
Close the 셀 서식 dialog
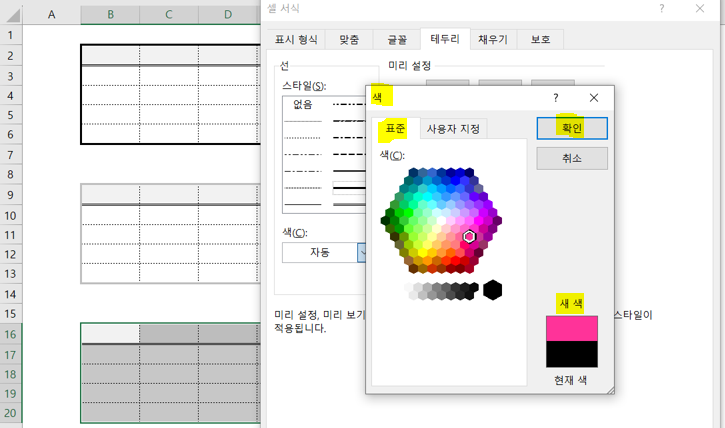[x=700, y=8]
